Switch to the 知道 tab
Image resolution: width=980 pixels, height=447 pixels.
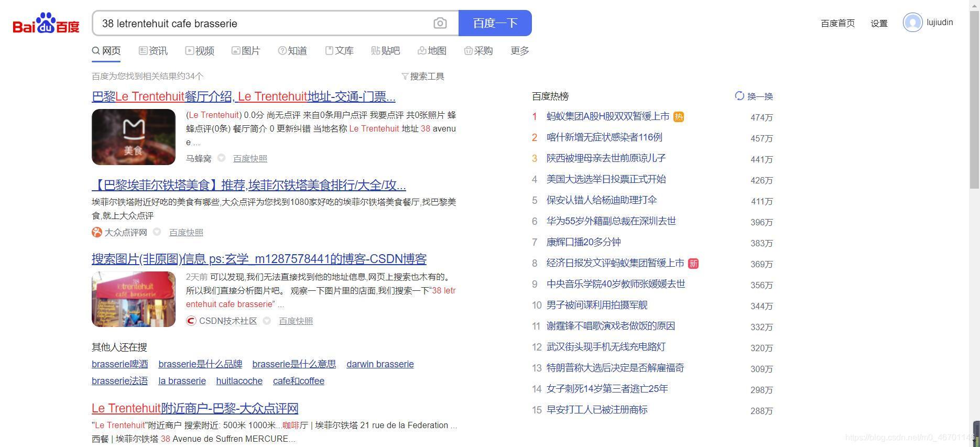pos(292,51)
